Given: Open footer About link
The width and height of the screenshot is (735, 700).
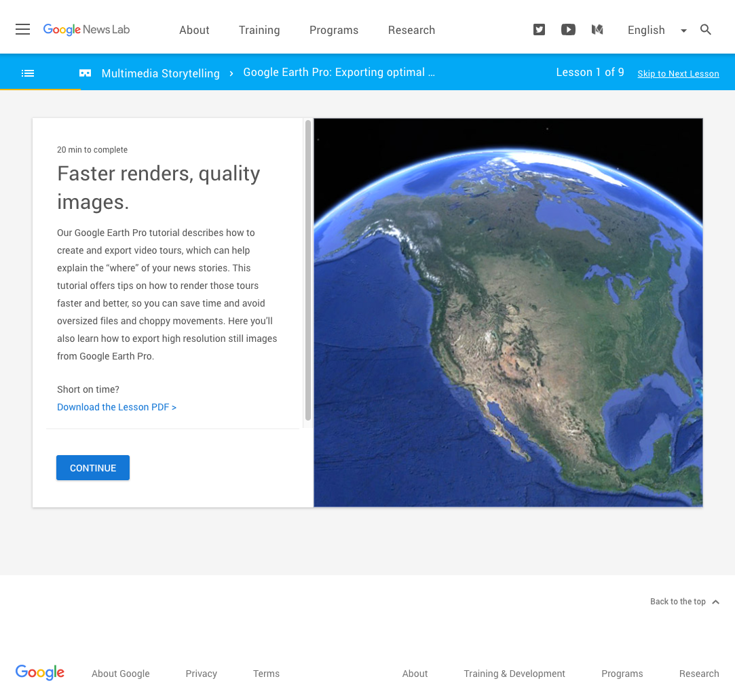Looking at the screenshot, I should (x=415, y=674).
